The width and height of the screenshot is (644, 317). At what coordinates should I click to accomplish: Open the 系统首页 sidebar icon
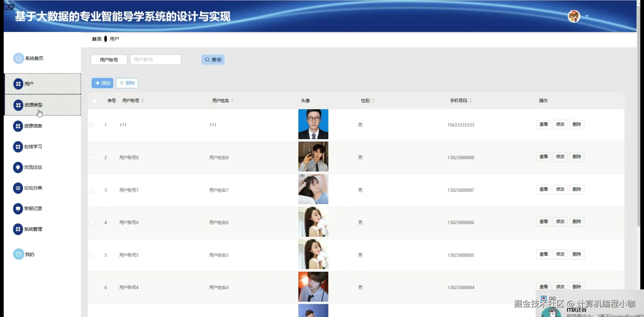(x=19, y=58)
